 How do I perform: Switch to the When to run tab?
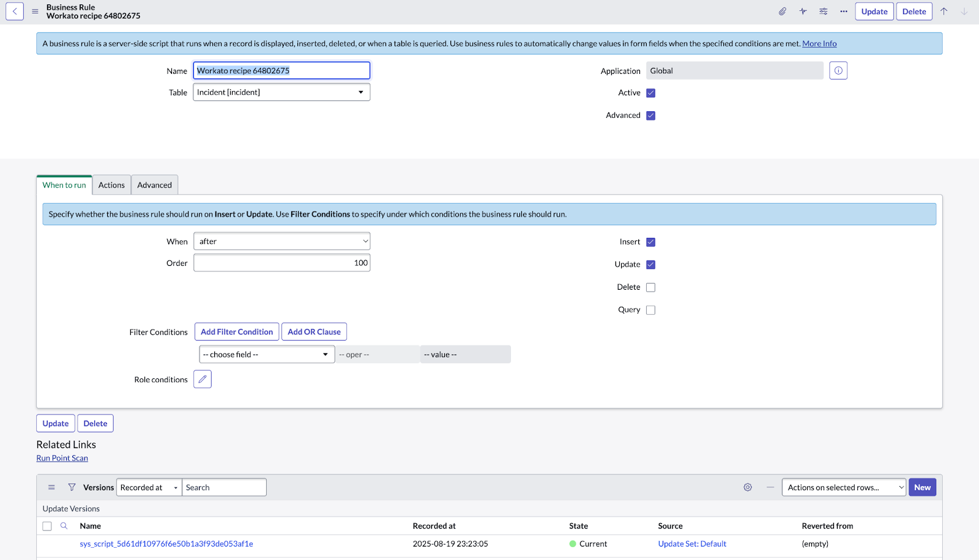[x=64, y=185]
